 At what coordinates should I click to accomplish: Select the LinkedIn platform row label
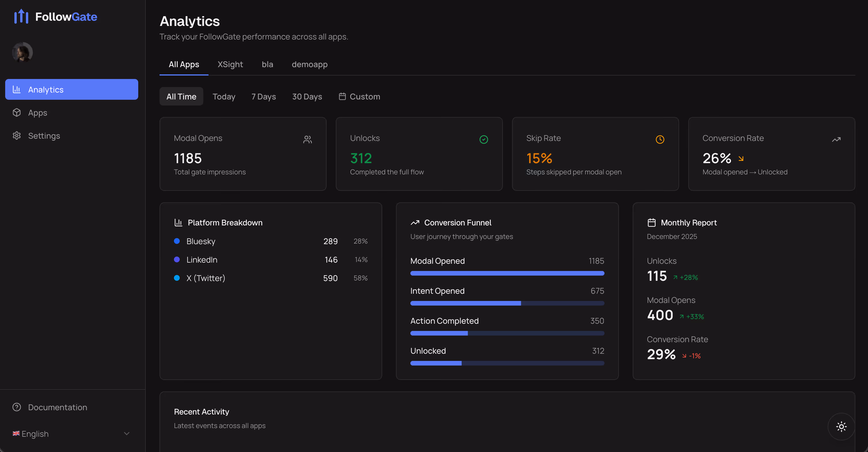(x=202, y=260)
